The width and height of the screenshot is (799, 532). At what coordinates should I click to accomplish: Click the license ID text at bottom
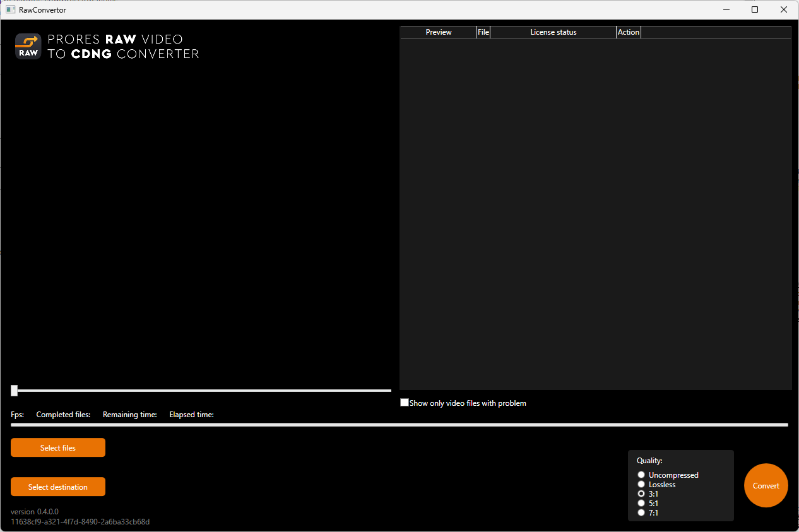tap(80, 521)
